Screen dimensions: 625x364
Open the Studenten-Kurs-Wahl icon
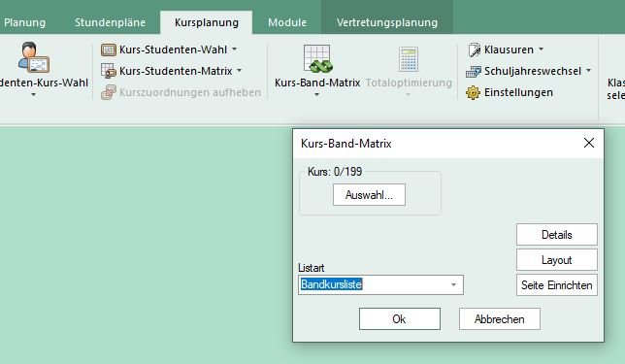pyautogui.click(x=33, y=57)
